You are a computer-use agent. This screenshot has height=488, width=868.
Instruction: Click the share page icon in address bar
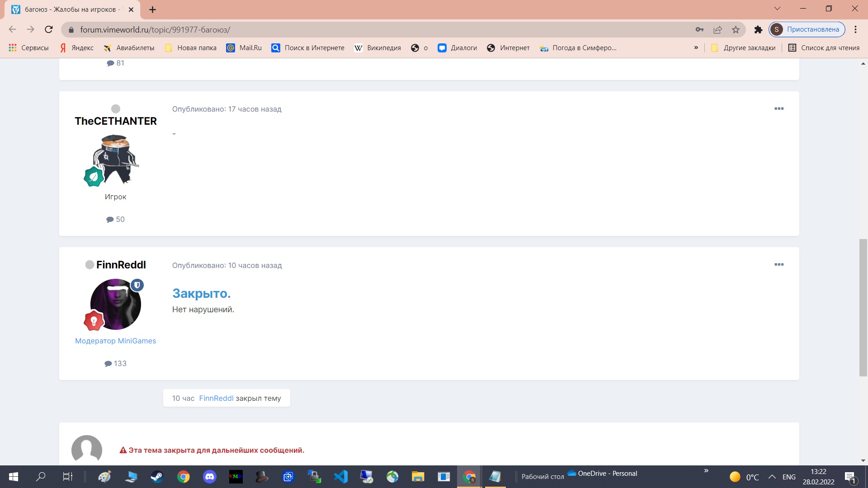coord(717,29)
